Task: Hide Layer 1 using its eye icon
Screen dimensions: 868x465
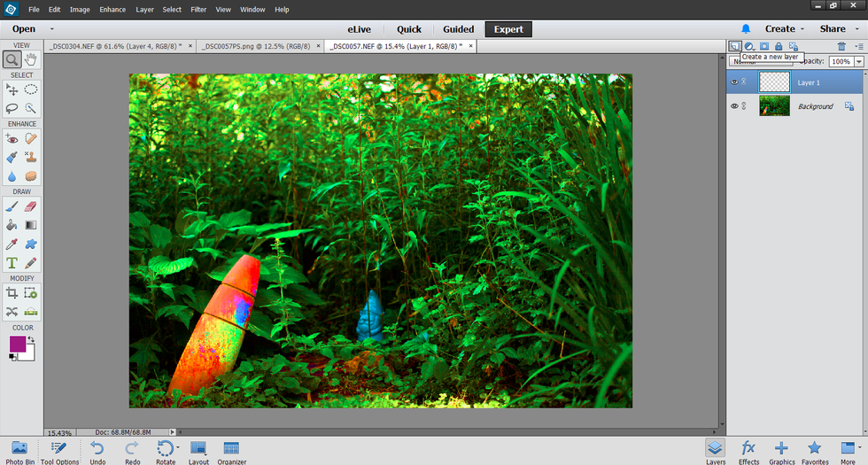Action: click(733, 82)
